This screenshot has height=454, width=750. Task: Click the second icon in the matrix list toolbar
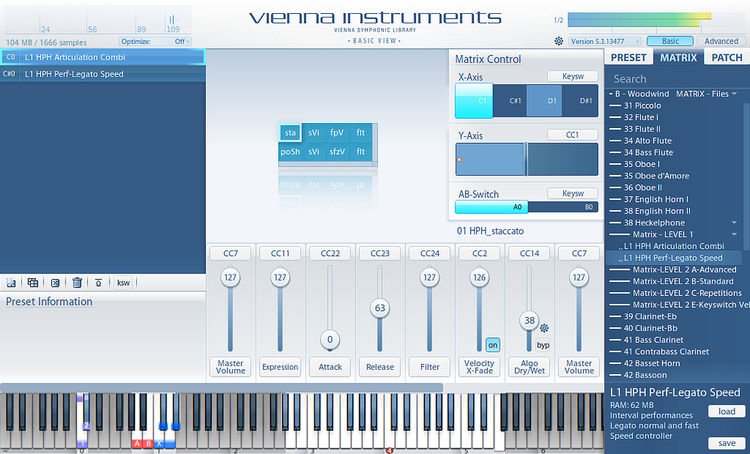[x=33, y=283]
